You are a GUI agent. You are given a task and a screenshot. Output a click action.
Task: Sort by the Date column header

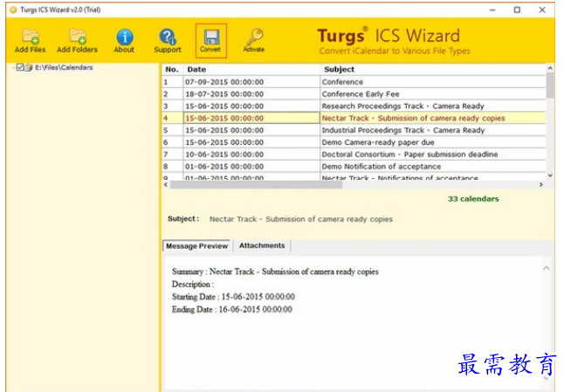pos(251,70)
